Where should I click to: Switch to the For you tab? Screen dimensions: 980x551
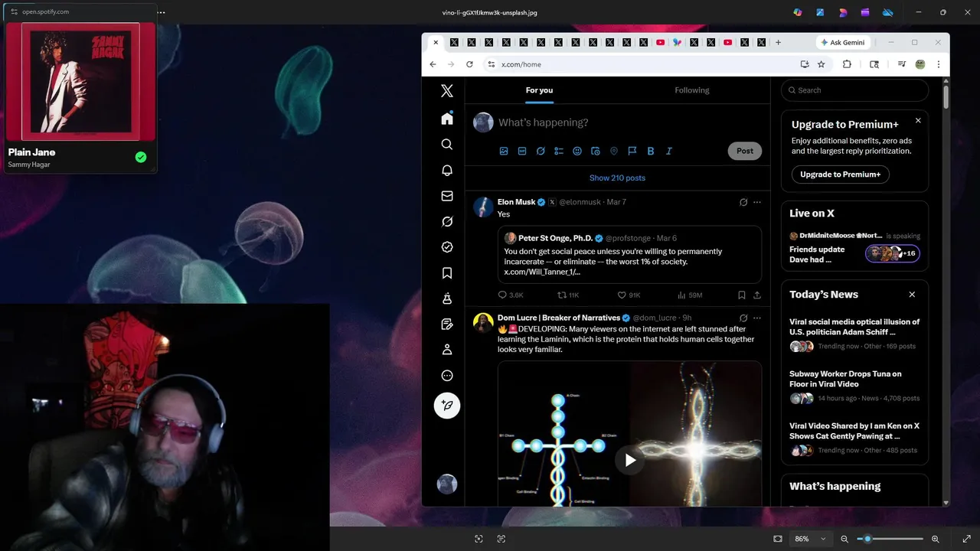click(539, 90)
